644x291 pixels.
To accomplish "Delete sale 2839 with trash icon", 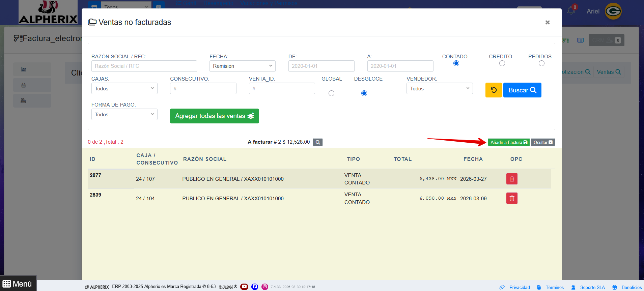I will coord(511,198).
